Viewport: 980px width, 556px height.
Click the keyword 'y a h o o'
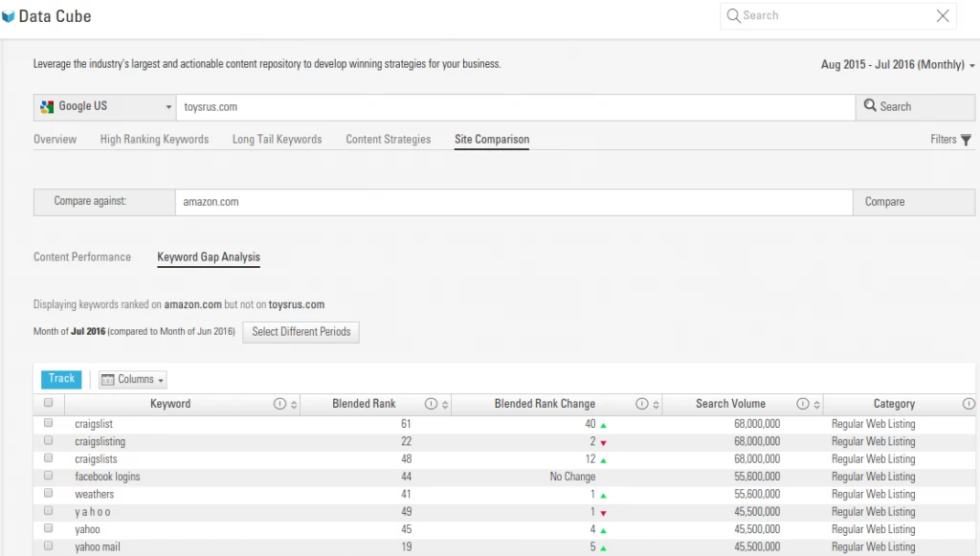tap(93, 512)
